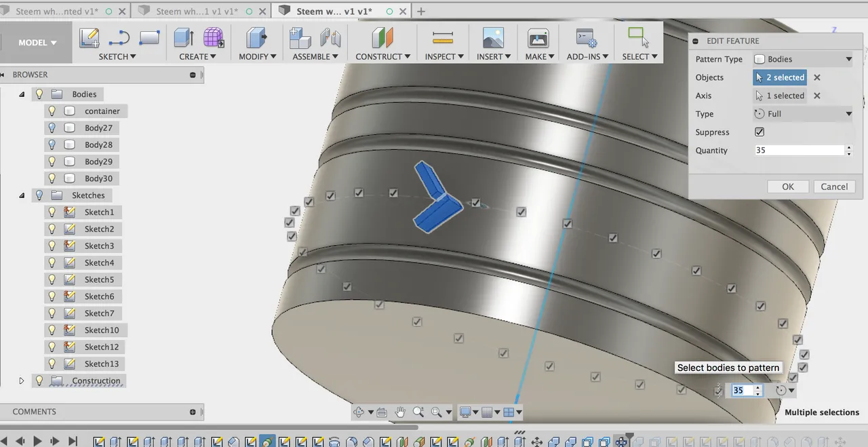Click the Orbit navigation icon
Viewport: 868px width, 447px height.
pos(359,412)
